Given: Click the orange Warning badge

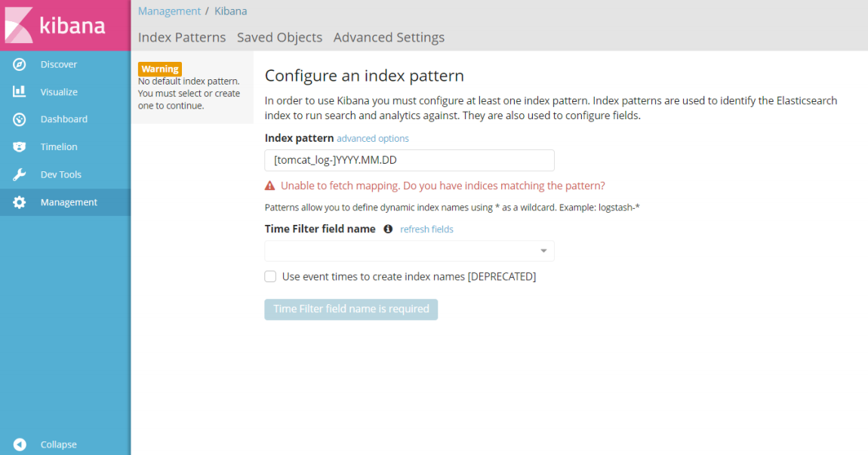Looking at the screenshot, I should [160, 69].
